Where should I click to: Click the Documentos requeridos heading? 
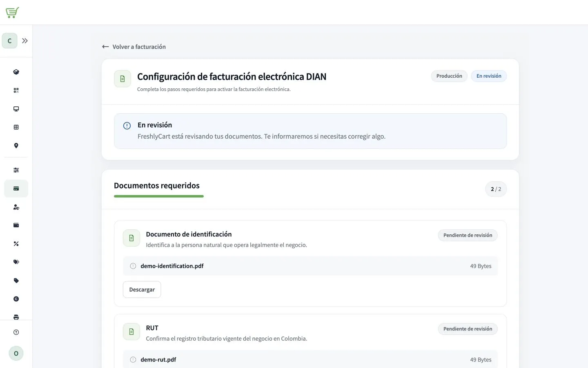(x=157, y=186)
